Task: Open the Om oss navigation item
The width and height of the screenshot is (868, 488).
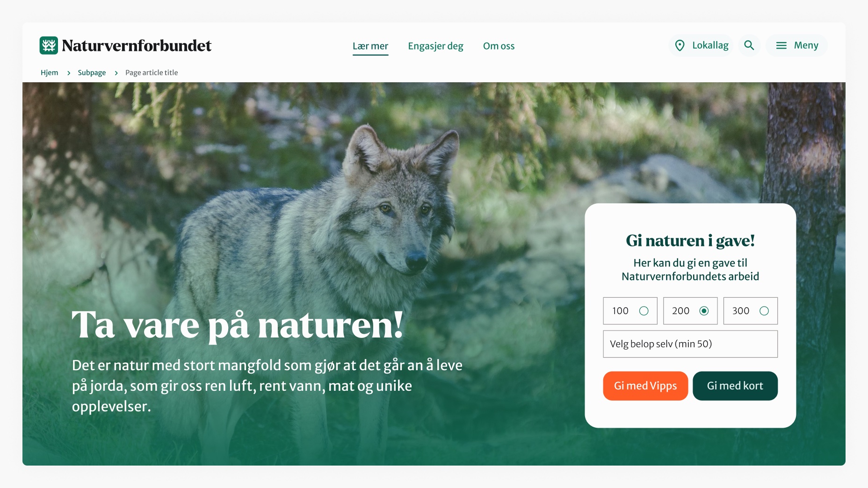Action: click(x=499, y=46)
